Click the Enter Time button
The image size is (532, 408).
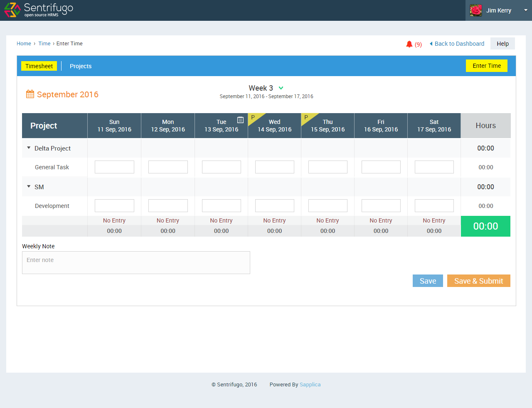[486, 66]
